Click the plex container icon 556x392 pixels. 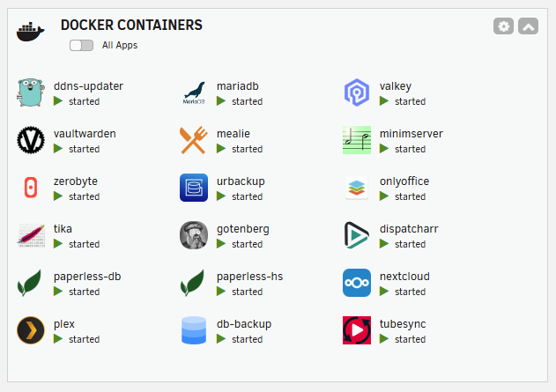[31, 330]
